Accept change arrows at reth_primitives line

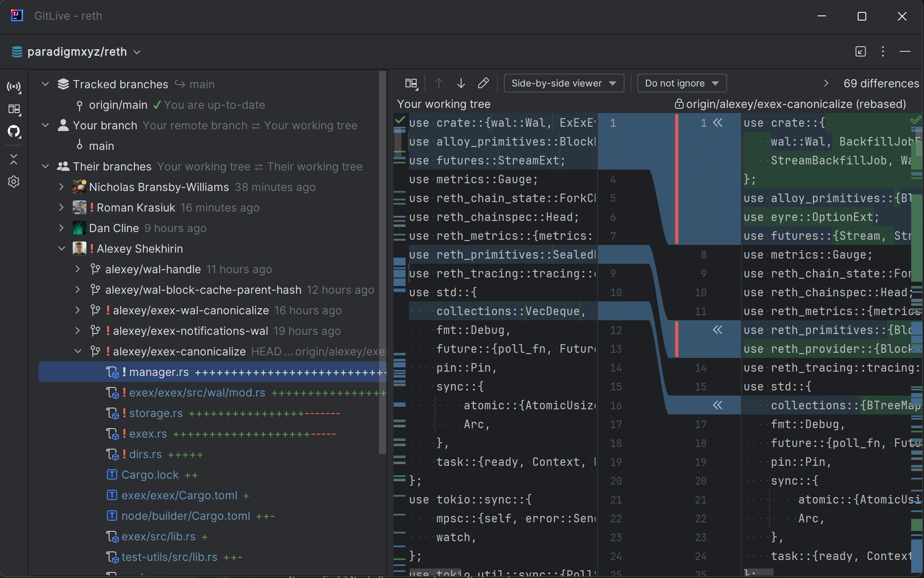click(x=717, y=330)
